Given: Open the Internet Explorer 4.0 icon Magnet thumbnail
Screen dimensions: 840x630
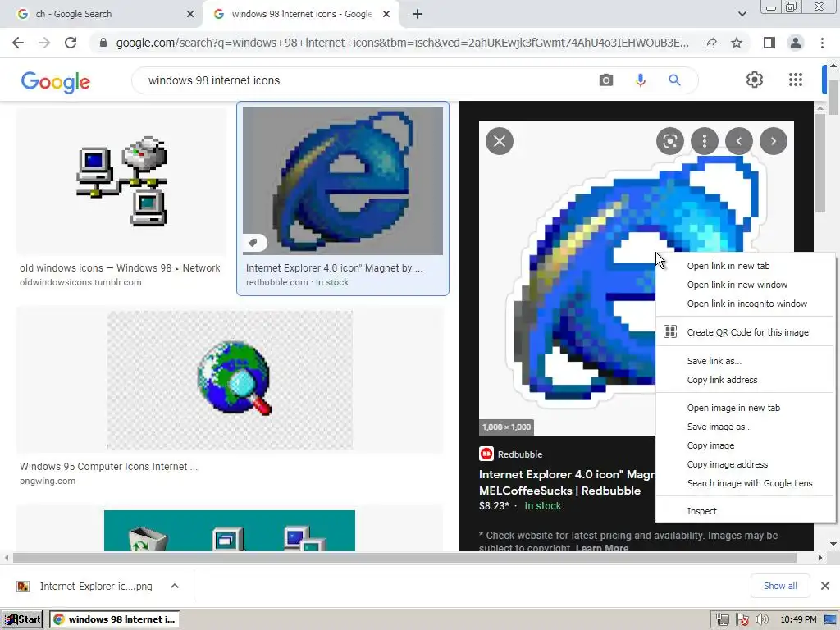Looking at the screenshot, I should (343, 181).
